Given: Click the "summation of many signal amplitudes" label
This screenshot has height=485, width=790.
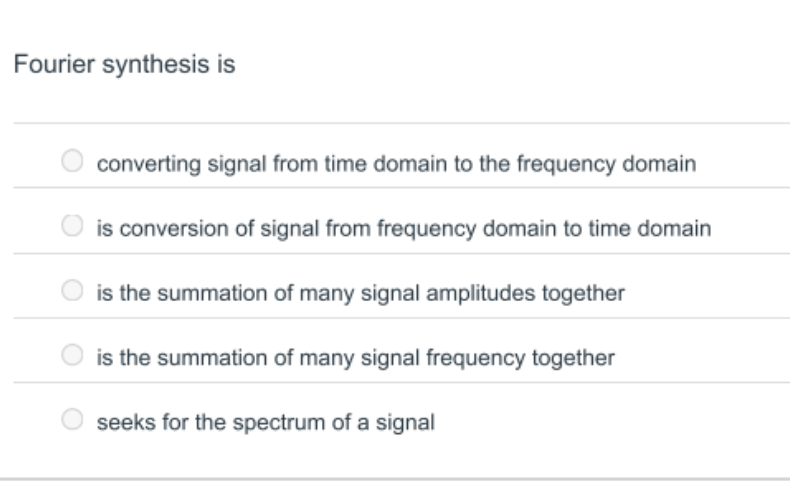Looking at the screenshot, I should pyautogui.click(x=361, y=293).
